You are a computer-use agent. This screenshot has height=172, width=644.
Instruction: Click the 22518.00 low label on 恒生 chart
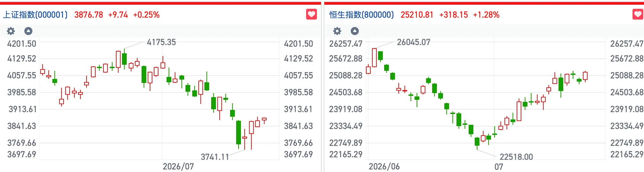[516, 157]
